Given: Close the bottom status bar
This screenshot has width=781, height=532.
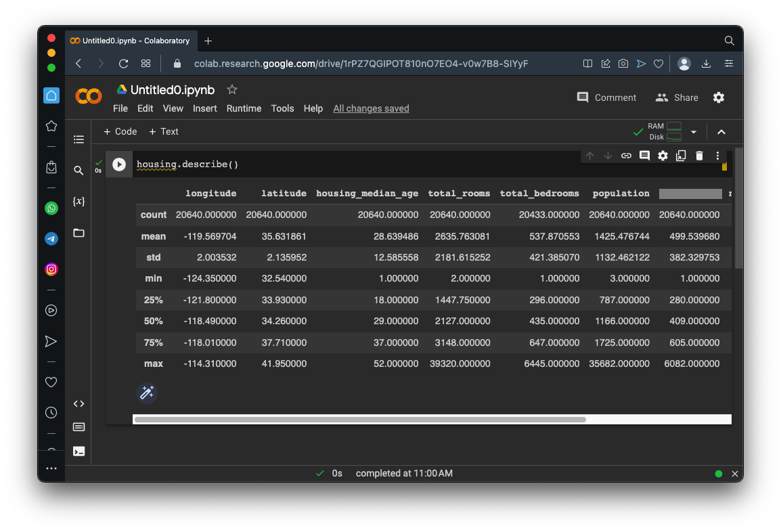Looking at the screenshot, I should coord(735,474).
